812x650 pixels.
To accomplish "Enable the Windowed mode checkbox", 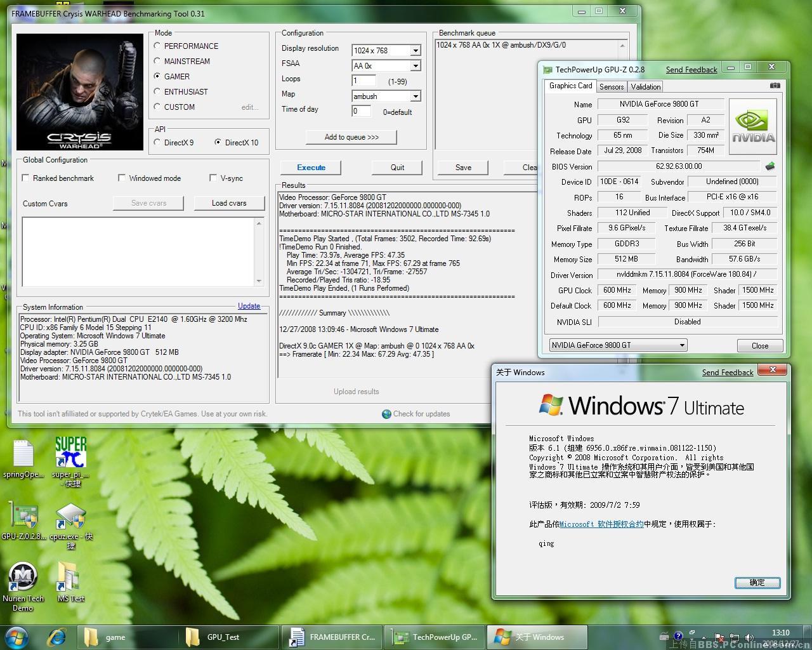I will tap(122, 178).
